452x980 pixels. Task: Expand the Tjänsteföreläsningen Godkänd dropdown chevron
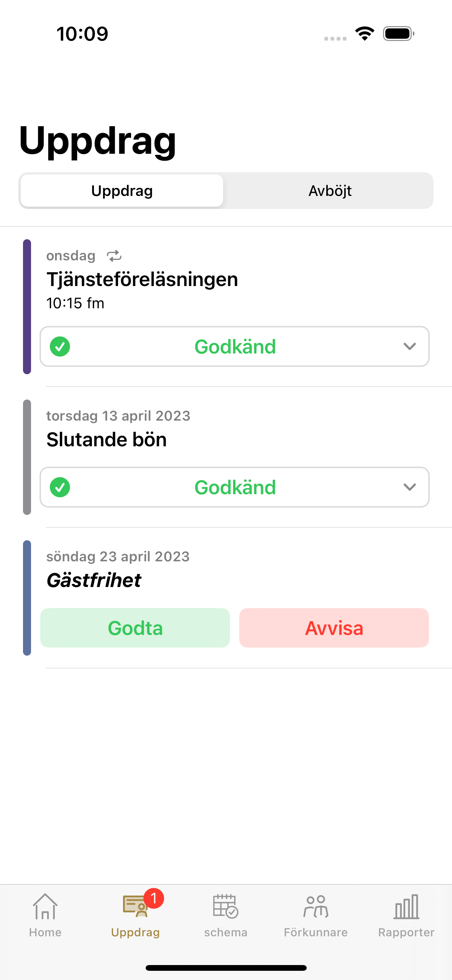coord(410,347)
